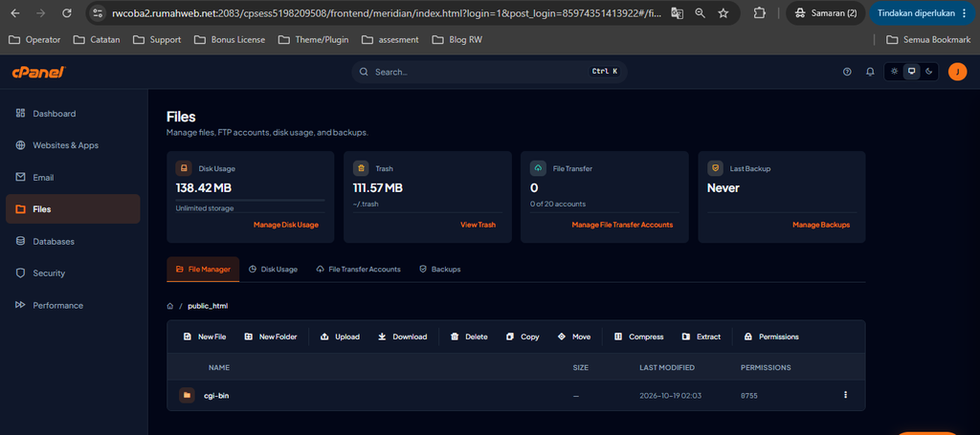Switch to Disk Usage tab
980x435 pixels.
click(273, 269)
